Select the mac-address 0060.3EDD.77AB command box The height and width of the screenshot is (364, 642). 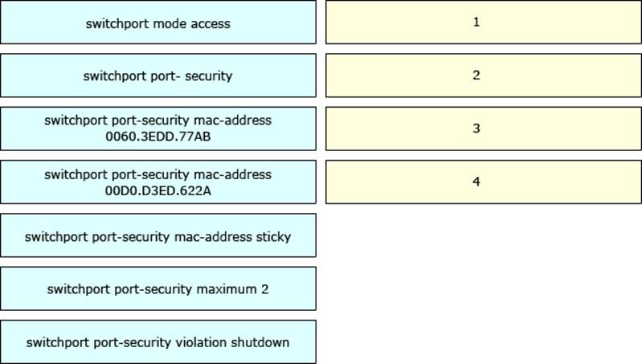157,129
